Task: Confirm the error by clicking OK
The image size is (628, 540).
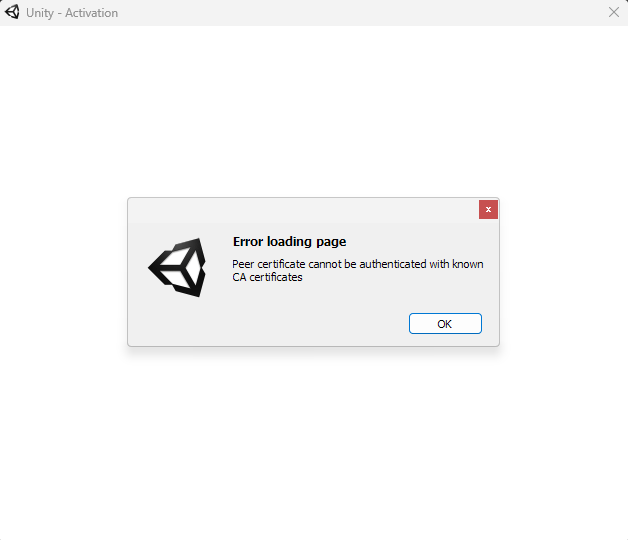Action: [445, 323]
